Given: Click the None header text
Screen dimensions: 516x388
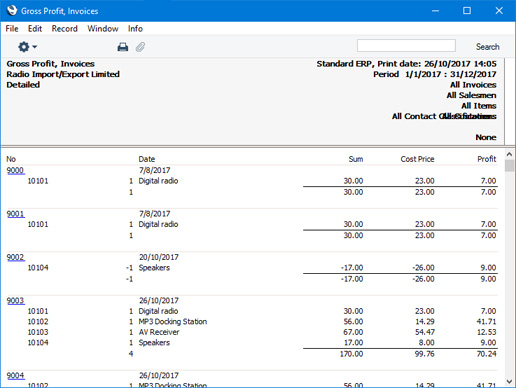Looking at the screenshot, I should 486,137.
